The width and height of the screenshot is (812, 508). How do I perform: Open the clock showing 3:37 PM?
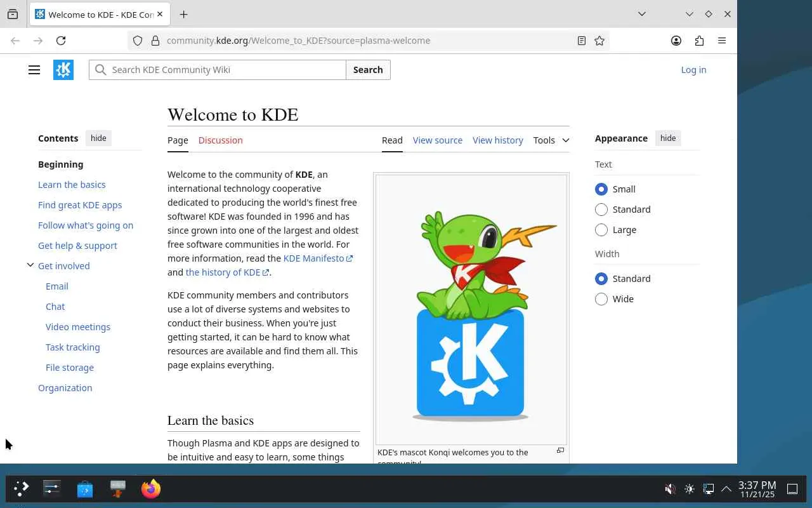point(757,489)
